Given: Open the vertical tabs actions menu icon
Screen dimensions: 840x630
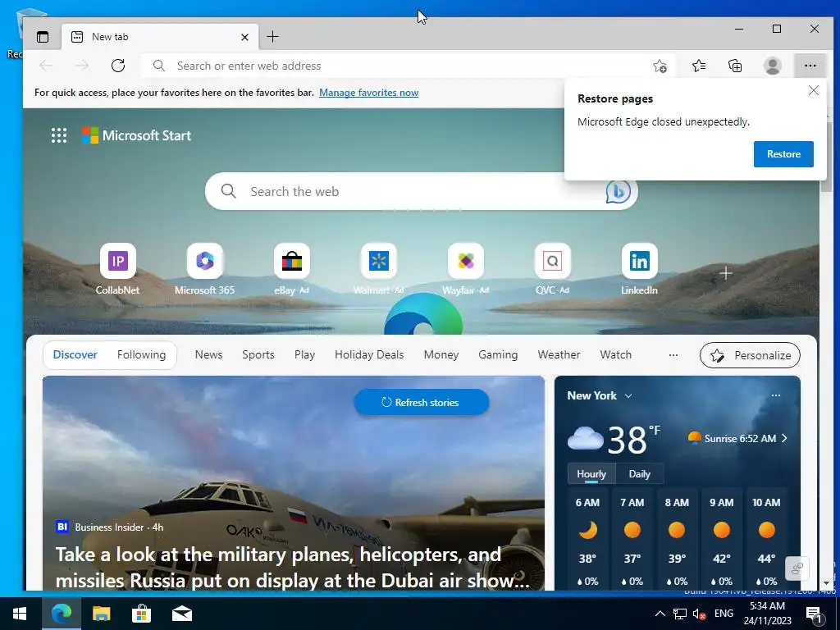Looking at the screenshot, I should [x=43, y=37].
